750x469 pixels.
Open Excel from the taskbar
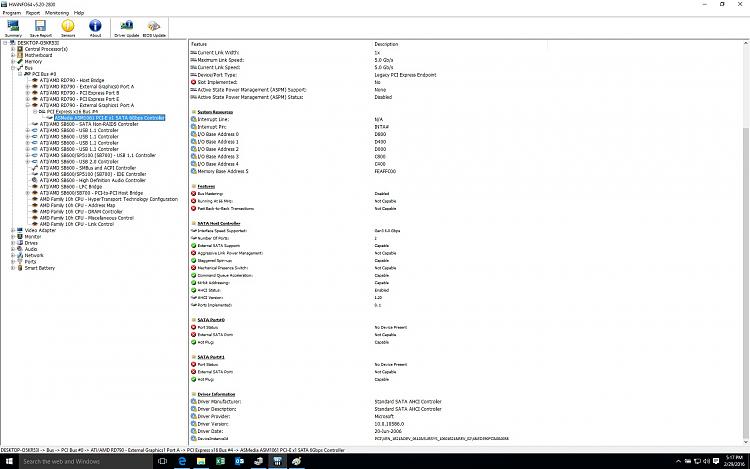click(220, 461)
